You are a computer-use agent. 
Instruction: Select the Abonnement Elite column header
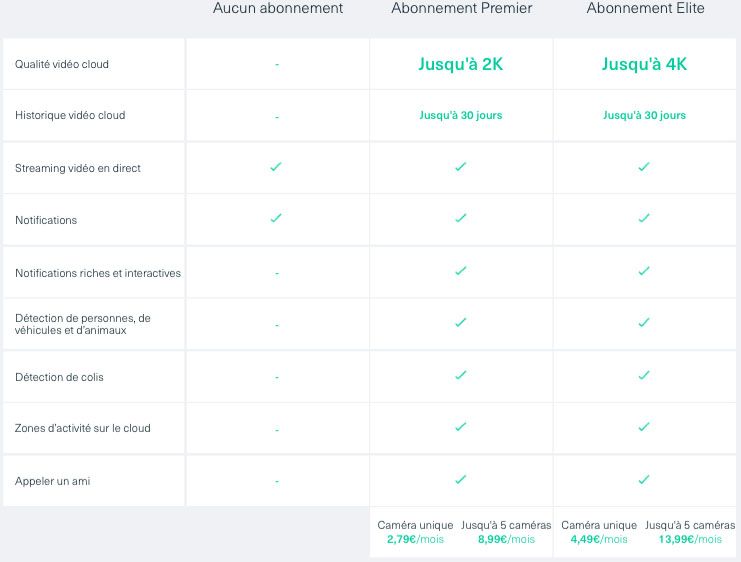pos(645,9)
